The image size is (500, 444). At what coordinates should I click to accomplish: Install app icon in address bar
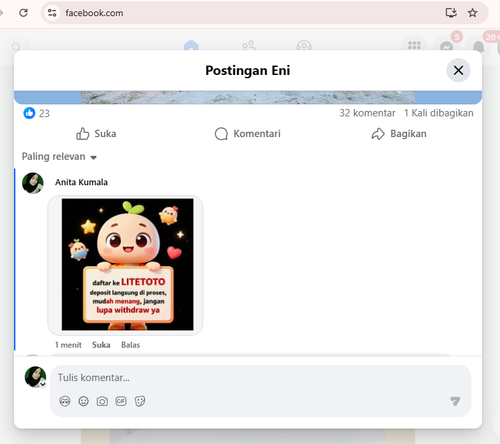click(451, 13)
